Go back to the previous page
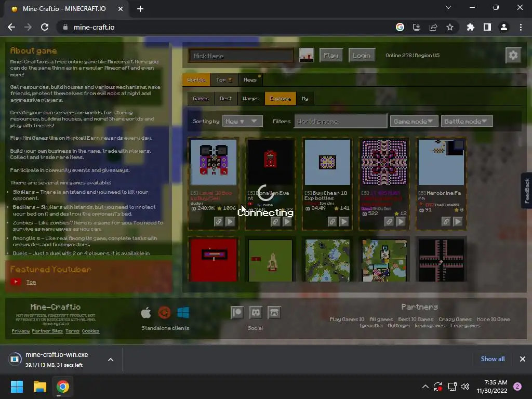This screenshot has height=399, width=532. point(11,27)
